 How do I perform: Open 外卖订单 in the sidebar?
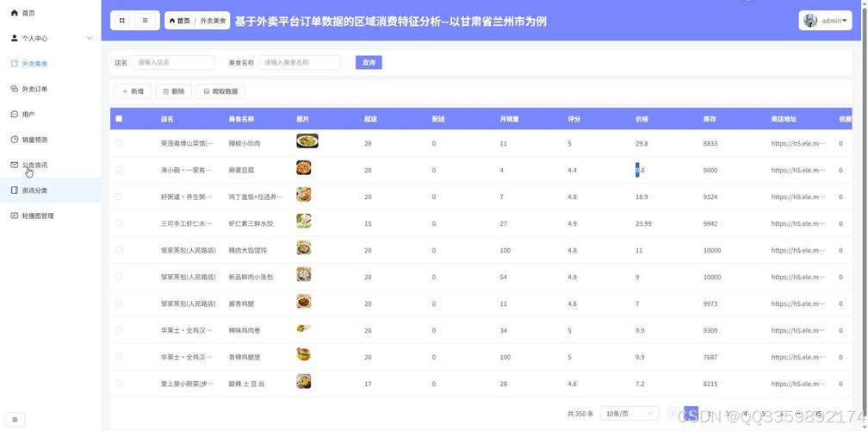click(50, 89)
